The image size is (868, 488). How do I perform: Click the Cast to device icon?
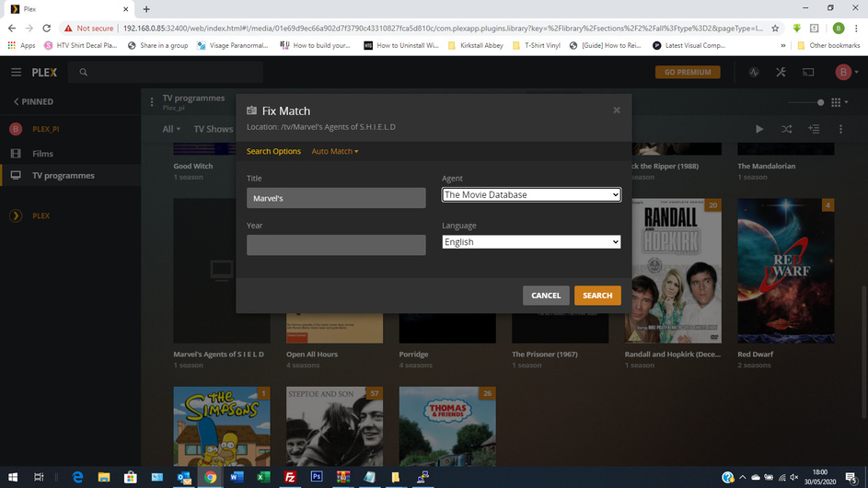click(808, 72)
